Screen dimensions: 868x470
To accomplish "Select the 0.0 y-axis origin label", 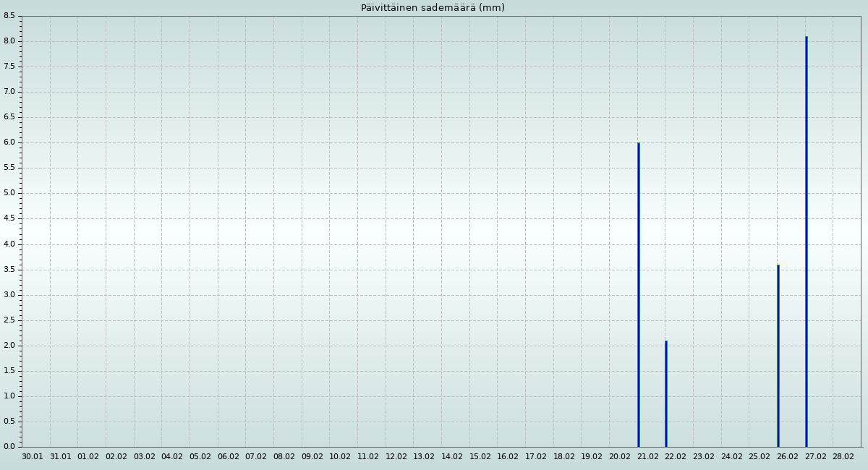I will (9, 447).
